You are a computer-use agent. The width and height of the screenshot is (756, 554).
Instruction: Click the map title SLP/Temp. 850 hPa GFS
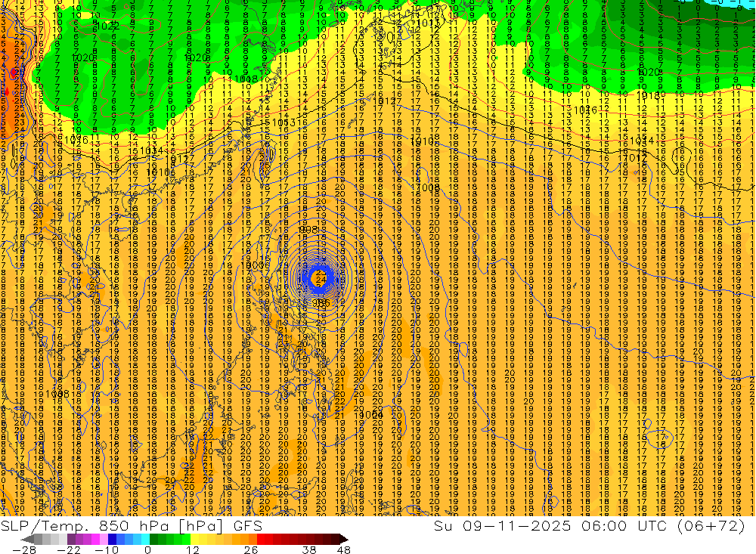131,525
